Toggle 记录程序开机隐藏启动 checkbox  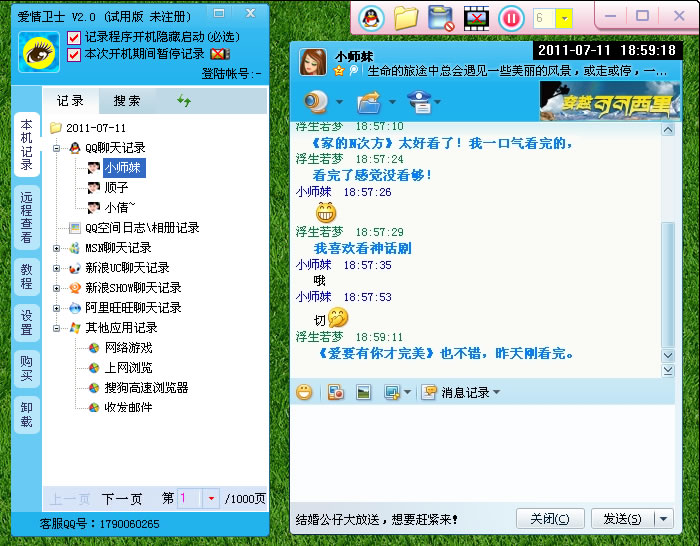click(74, 38)
